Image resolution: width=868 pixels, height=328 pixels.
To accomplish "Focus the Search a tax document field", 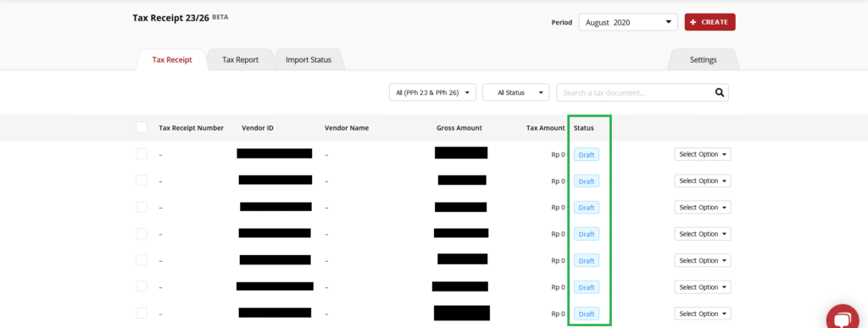I will pyautogui.click(x=643, y=93).
